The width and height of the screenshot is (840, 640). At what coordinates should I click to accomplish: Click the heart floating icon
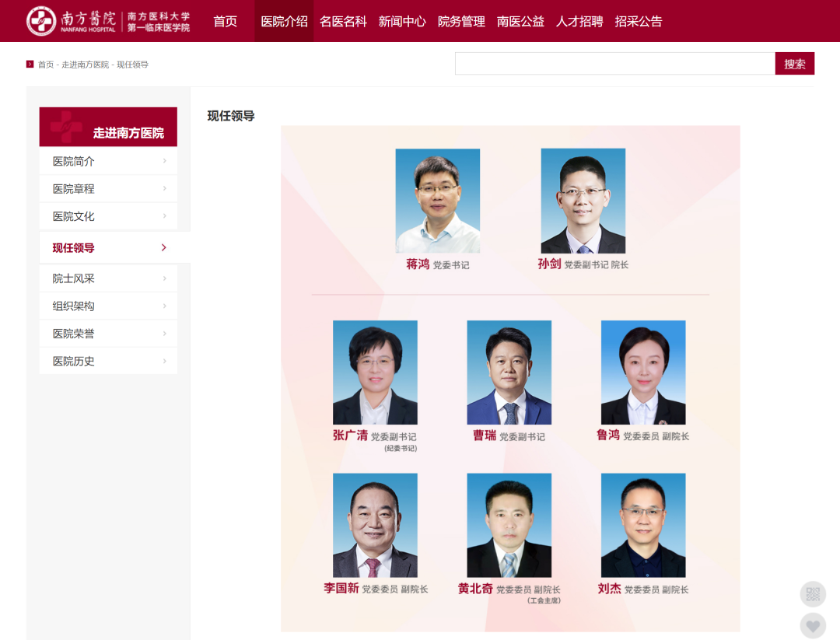click(x=813, y=625)
